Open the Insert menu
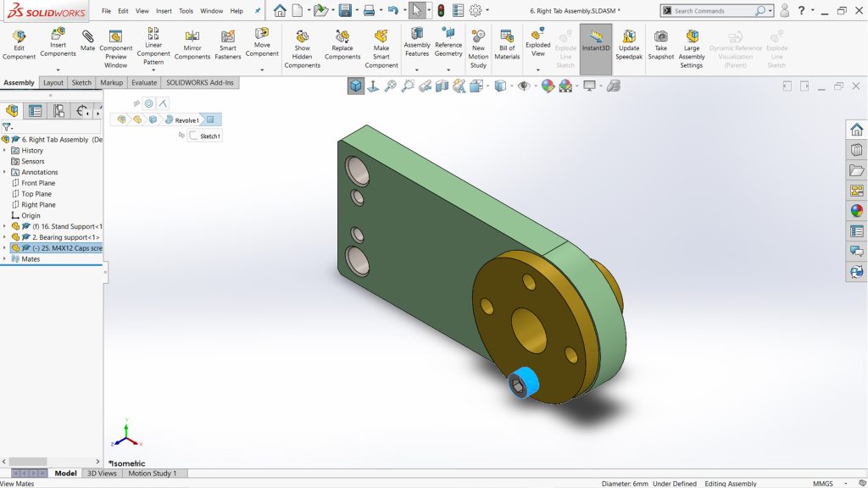 164,11
